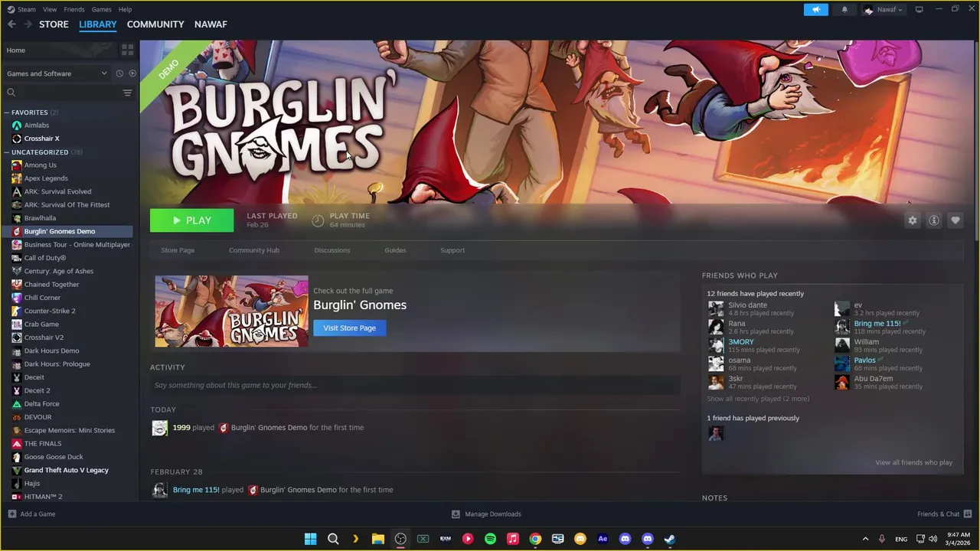Open the game info icon

[933, 220]
